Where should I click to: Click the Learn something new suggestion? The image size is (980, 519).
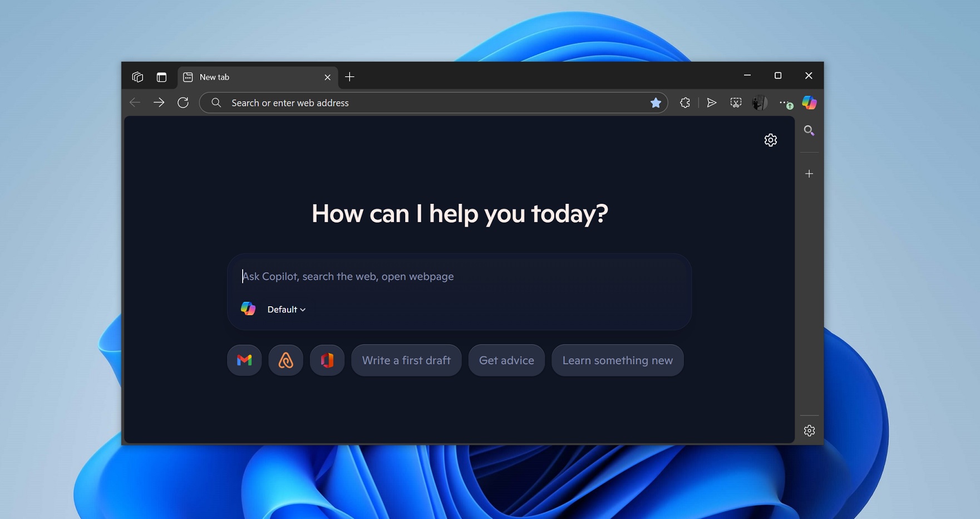617,360
